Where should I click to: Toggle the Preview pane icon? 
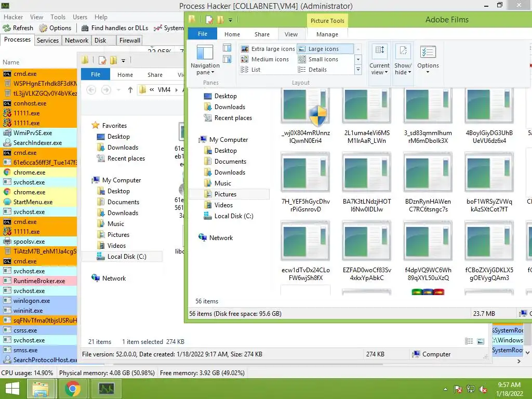(x=227, y=48)
